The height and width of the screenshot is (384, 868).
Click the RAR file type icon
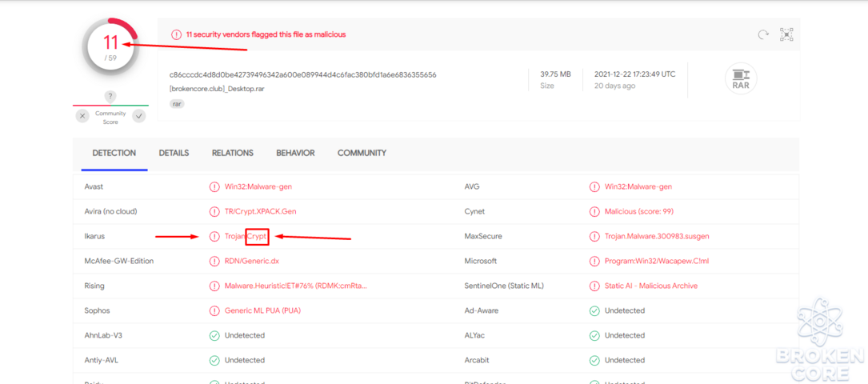tap(741, 78)
